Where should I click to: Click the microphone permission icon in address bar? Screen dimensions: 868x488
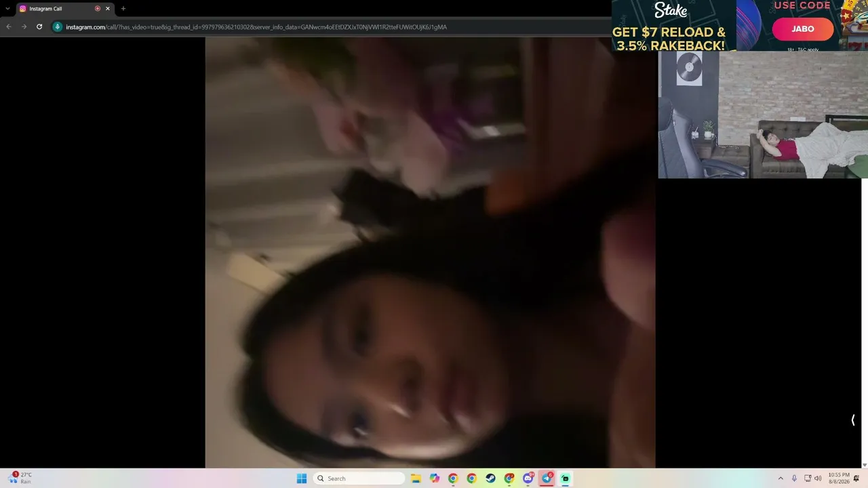[58, 27]
